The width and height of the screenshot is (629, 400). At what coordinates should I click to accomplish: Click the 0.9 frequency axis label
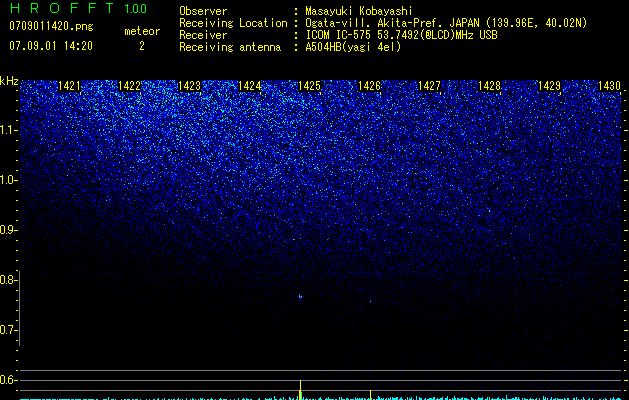coord(8,230)
